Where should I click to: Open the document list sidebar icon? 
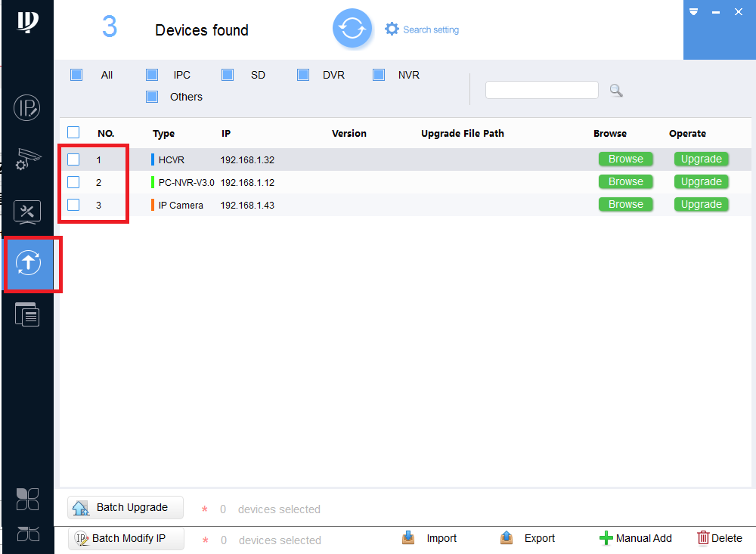point(27,314)
